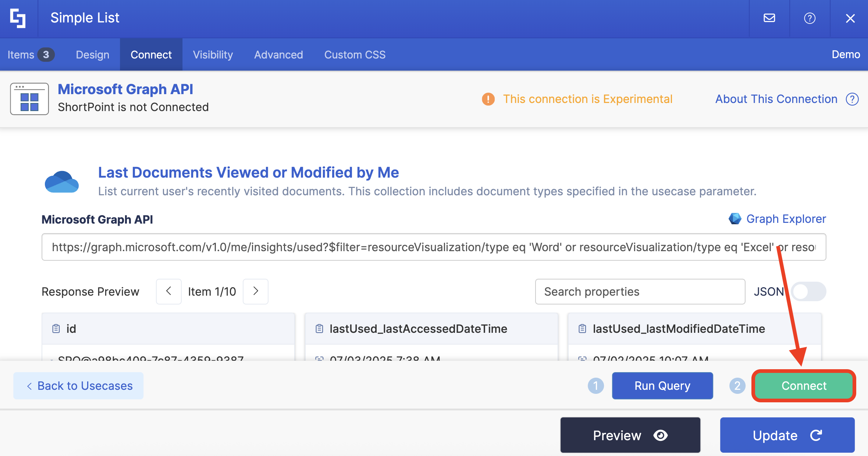Open the mail envelope icon in header
The height and width of the screenshot is (456, 868).
click(x=769, y=18)
